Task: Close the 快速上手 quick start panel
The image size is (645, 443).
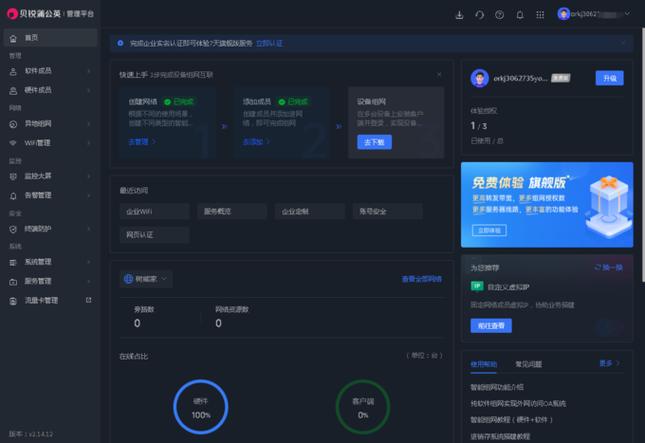Action: coord(439,74)
